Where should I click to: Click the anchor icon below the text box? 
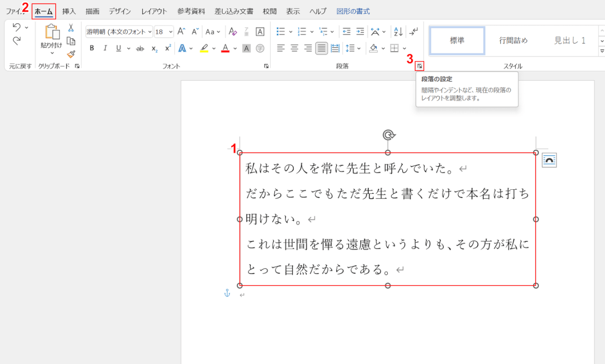point(227,293)
